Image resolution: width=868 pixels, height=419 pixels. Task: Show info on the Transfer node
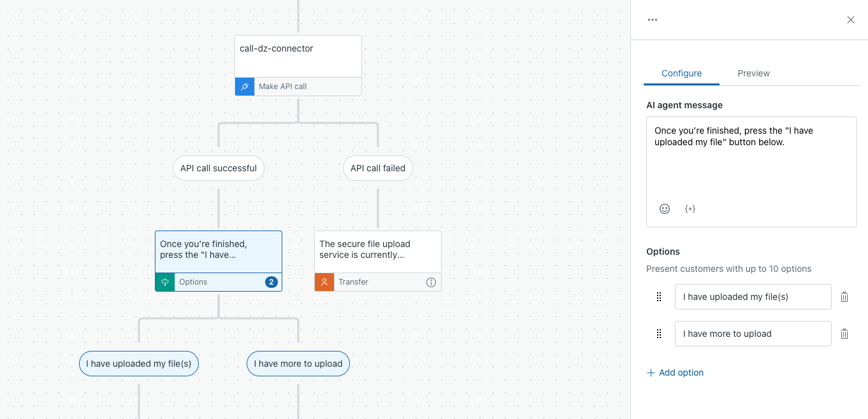[431, 282]
